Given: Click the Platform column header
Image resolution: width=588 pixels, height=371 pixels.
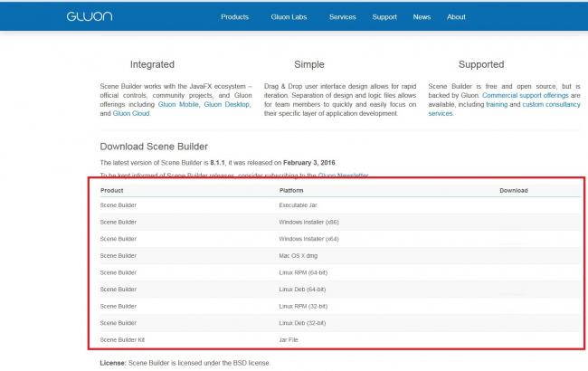Looking at the screenshot, I should click(291, 191).
